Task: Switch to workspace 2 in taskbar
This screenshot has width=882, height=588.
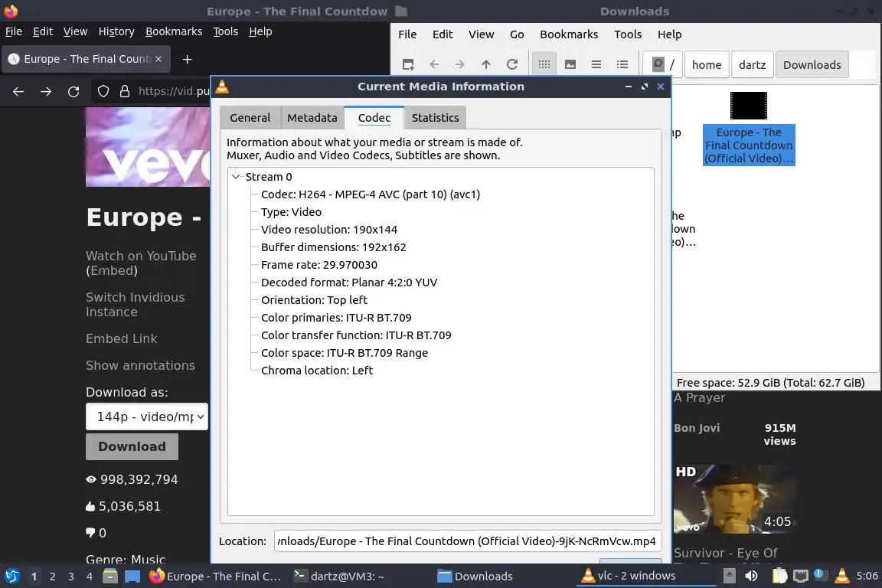Action: coord(52,577)
